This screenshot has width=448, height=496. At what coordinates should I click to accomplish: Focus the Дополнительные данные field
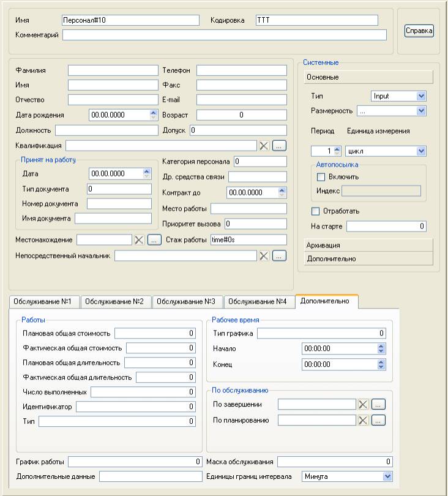tap(151, 476)
